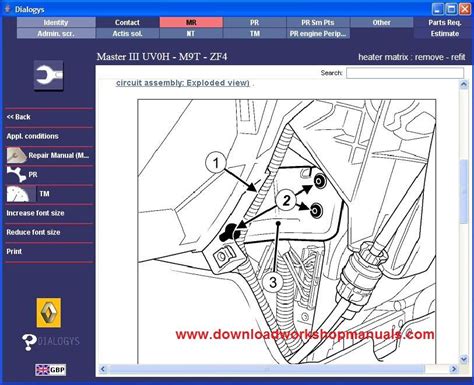Screen dimensions: 474x385
Task: Select the PR parts icon in sidebar
Action: pos(16,174)
